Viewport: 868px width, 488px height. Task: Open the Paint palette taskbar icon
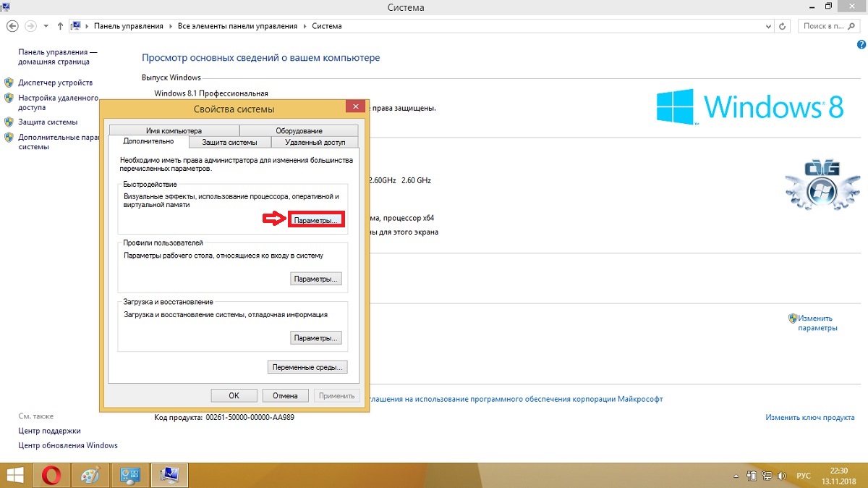tap(90, 475)
